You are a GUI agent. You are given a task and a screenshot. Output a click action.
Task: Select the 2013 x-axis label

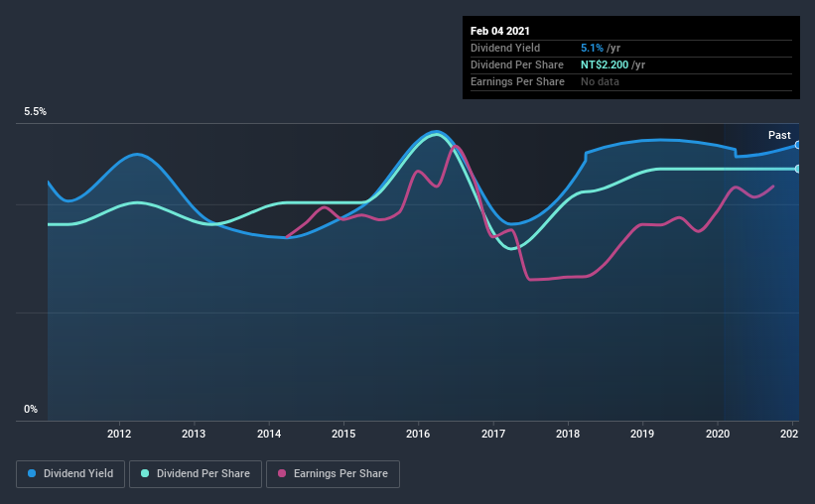coord(194,434)
